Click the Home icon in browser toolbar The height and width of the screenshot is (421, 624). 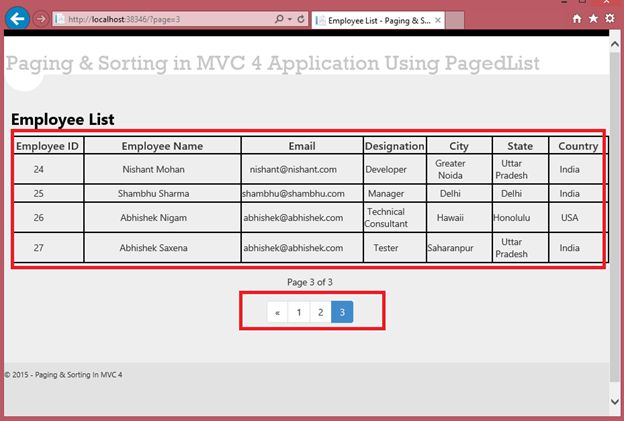(x=577, y=19)
